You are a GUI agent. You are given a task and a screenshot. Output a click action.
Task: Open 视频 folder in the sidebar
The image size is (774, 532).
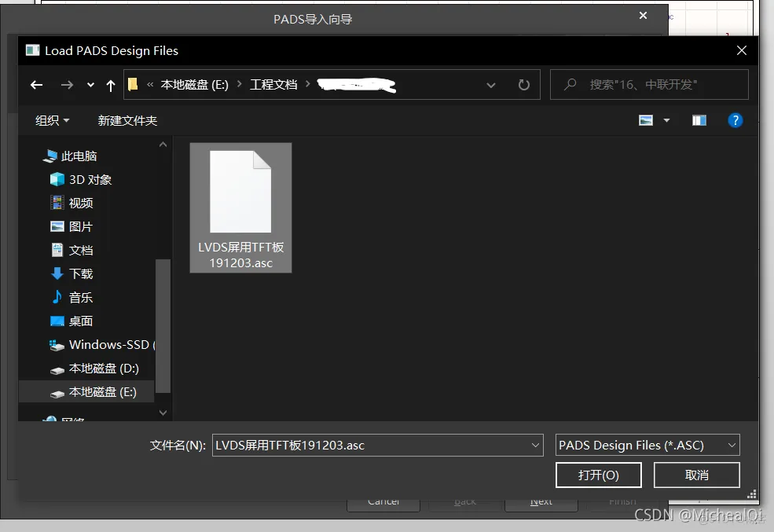[81, 203]
